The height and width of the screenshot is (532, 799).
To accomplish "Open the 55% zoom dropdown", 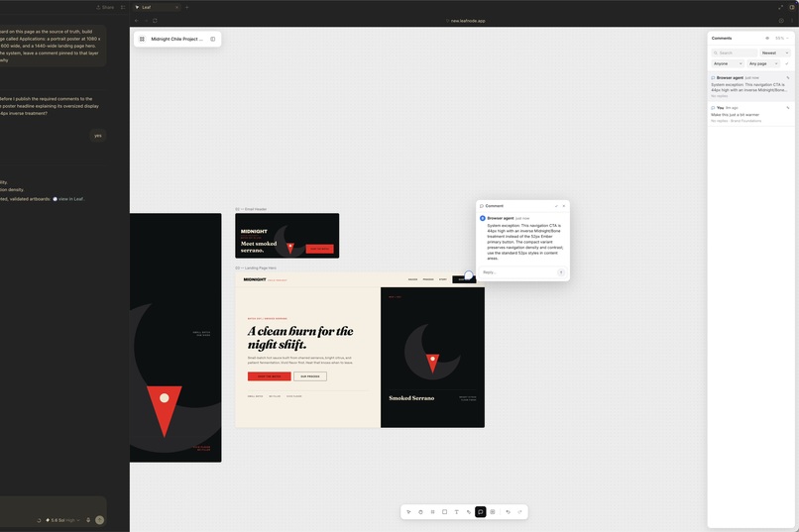I will click(x=781, y=39).
